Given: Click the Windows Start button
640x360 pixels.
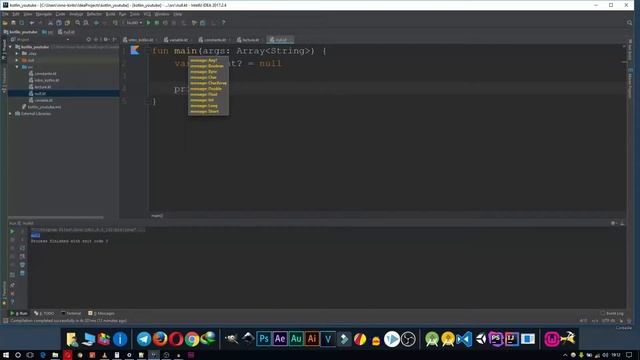Looking at the screenshot, I should [x=6, y=355].
